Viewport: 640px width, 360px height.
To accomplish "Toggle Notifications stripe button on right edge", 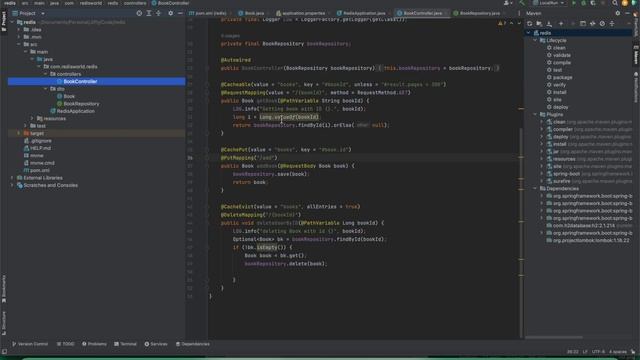I will click(636, 87).
